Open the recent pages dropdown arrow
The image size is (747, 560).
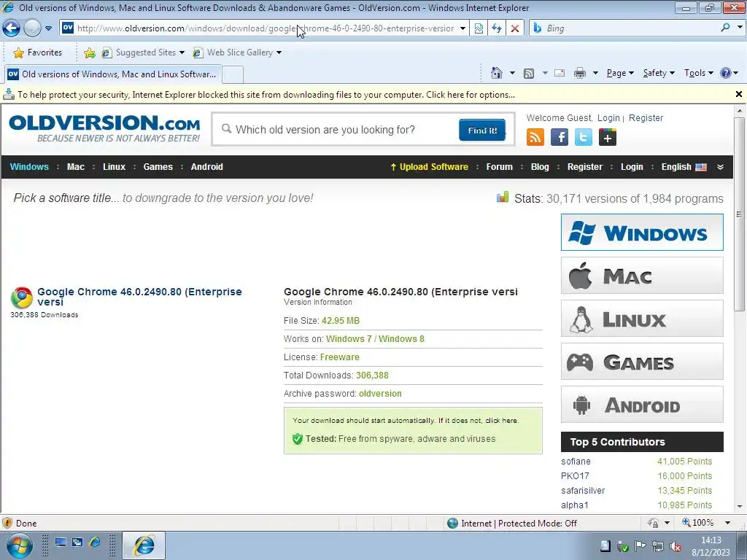(48, 28)
